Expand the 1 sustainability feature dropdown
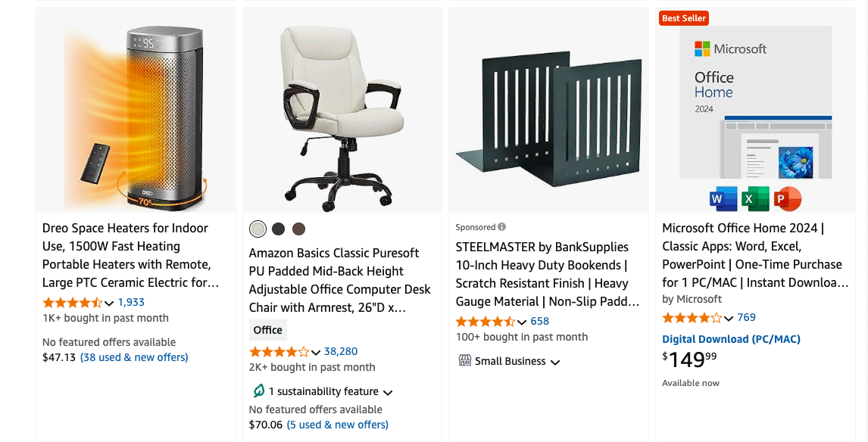Screen dimensions: 868x442 tap(388, 392)
